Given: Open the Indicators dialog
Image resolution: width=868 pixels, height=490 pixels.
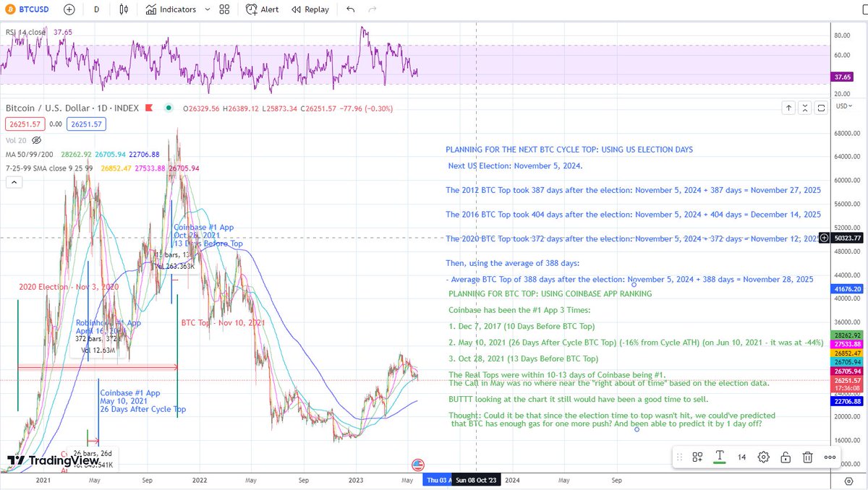Looking at the screenshot, I should [171, 9].
